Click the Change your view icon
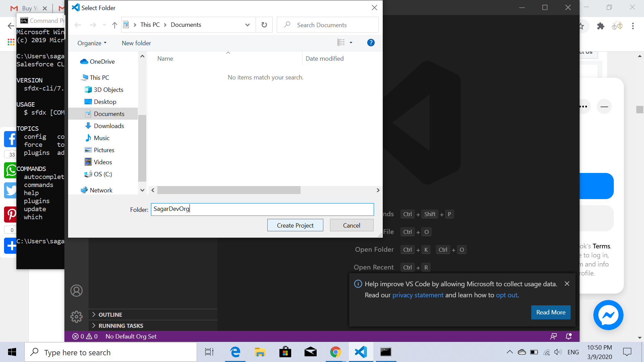 (x=341, y=43)
